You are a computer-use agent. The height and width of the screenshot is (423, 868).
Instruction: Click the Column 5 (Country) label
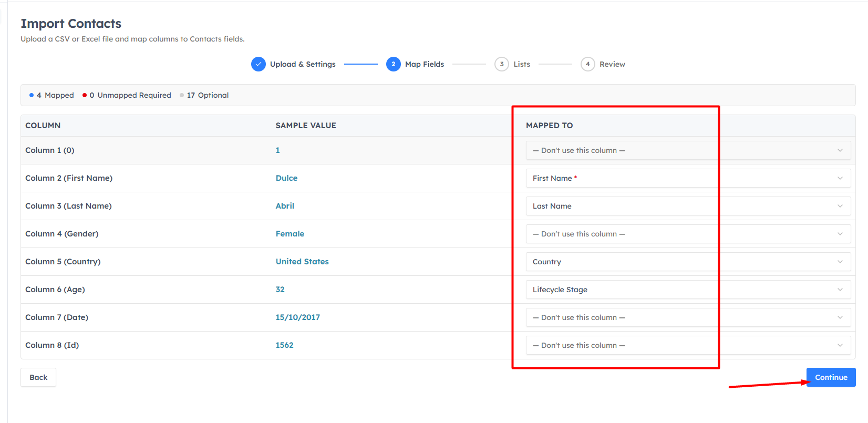point(63,262)
